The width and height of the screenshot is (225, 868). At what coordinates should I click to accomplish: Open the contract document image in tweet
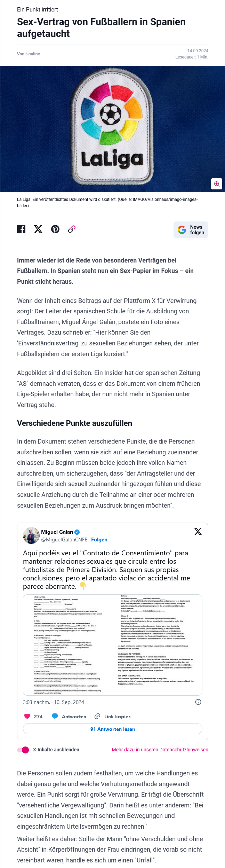point(113,645)
